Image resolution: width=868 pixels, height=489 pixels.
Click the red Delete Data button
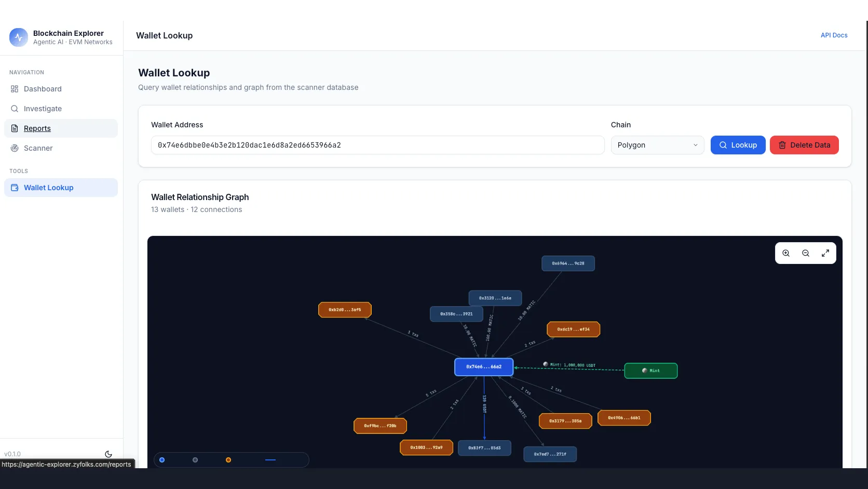[x=804, y=145]
